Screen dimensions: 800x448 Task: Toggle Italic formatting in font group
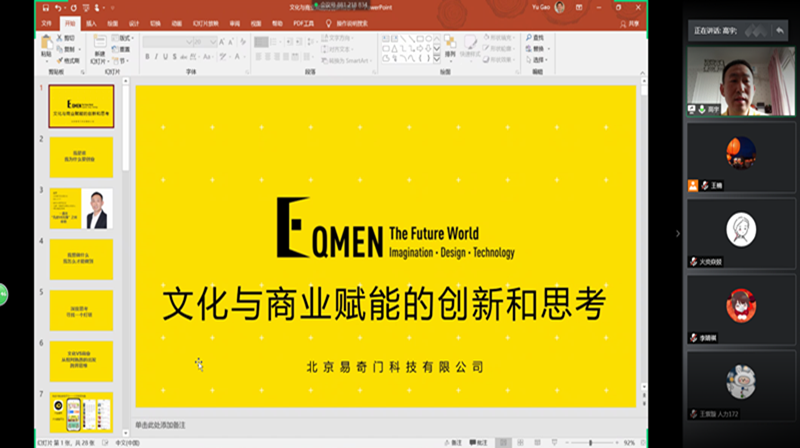157,56
